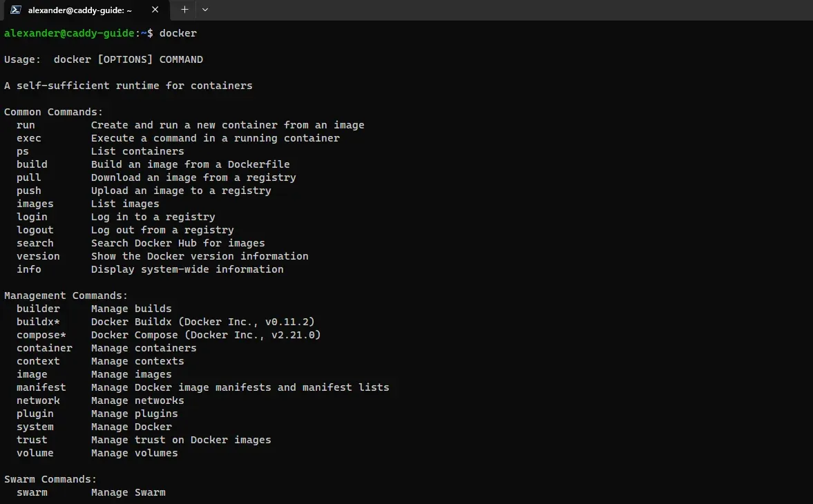
Task: Click the 'swarm' command under Swarm Commands
Action: point(32,492)
